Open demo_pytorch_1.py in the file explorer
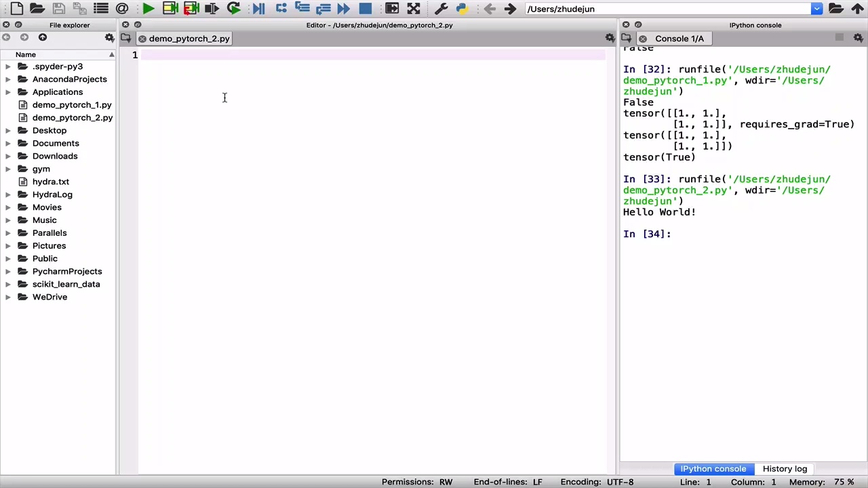Viewport: 868px width, 488px height. (x=71, y=105)
